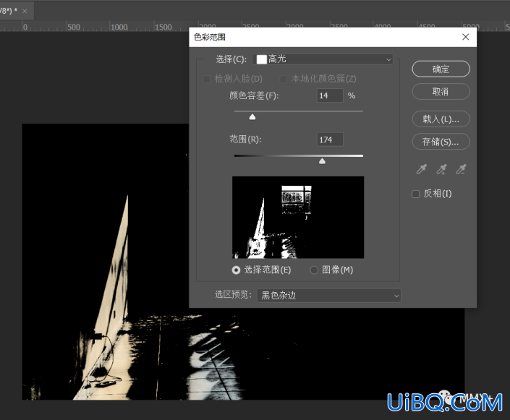
Task: Click 确定 to confirm color range
Action: click(x=441, y=69)
